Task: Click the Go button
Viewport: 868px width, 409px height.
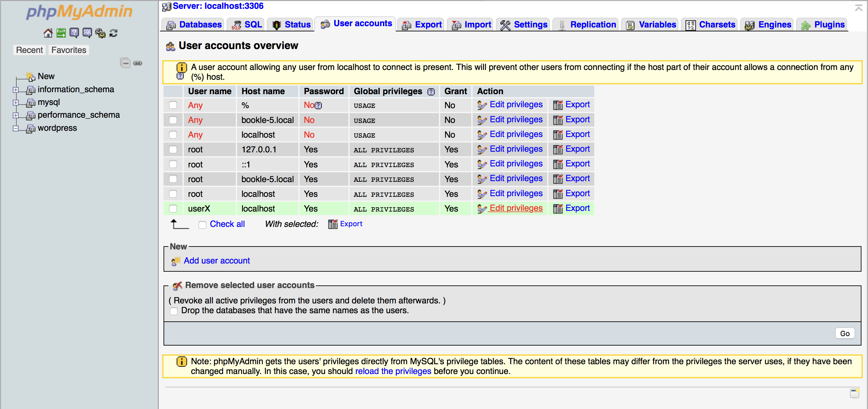Action: pyautogui.click(x=845, y=333)
